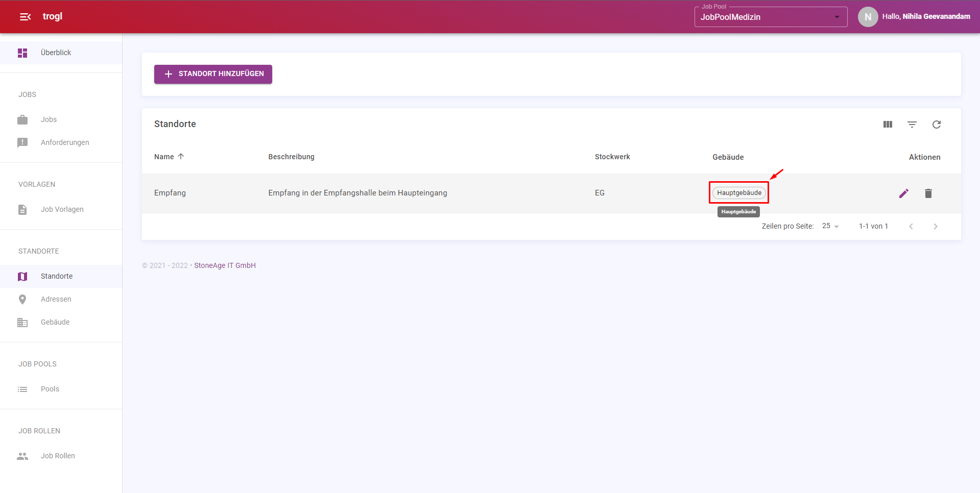
Task: Open Jobs in the sidebar
Action: 61,120
